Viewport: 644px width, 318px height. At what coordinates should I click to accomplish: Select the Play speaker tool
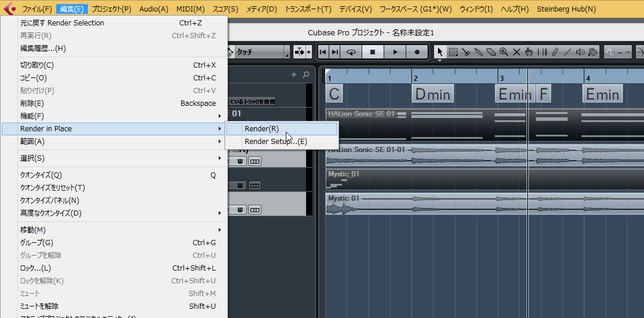(580, 52)
